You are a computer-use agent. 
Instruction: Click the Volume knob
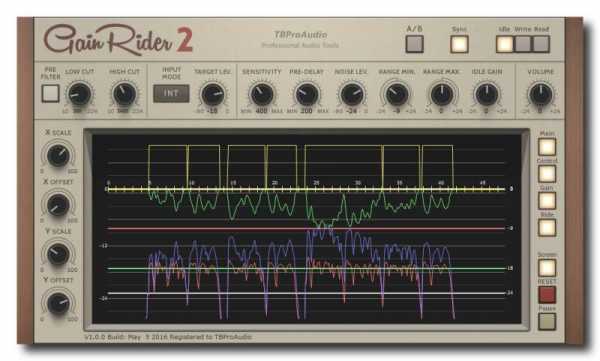[541, 94]
